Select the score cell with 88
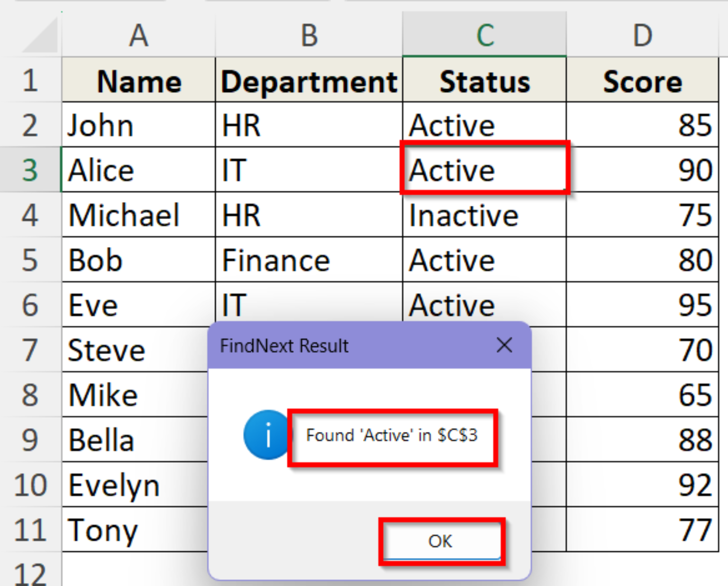Viewport: 728px width, 586px height. 642,440
